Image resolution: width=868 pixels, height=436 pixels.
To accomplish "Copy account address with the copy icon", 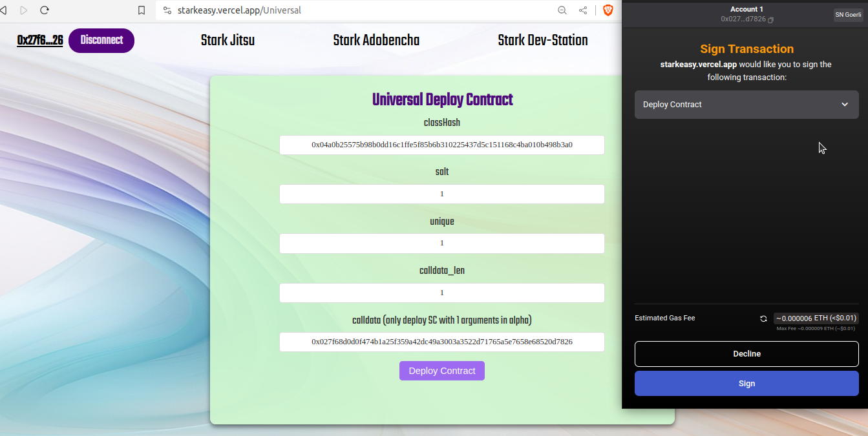I will point(770,20).
